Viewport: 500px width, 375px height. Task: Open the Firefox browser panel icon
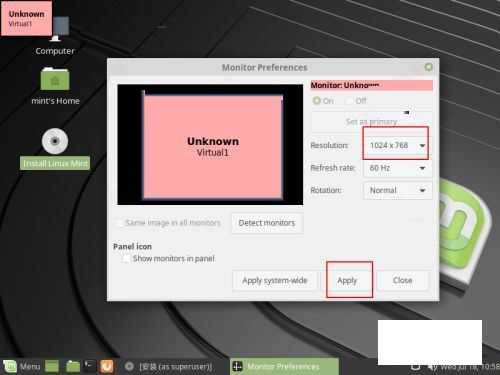[107, 367]
